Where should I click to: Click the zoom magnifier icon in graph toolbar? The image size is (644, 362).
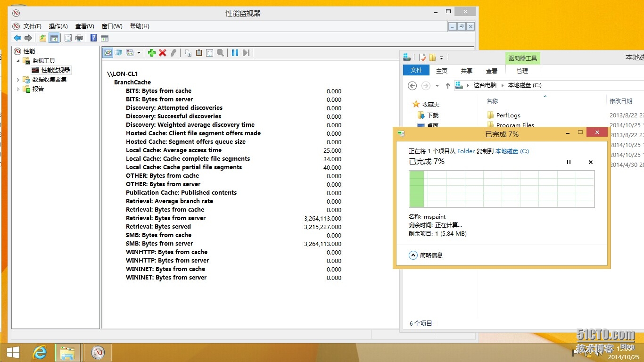[220, 53]
